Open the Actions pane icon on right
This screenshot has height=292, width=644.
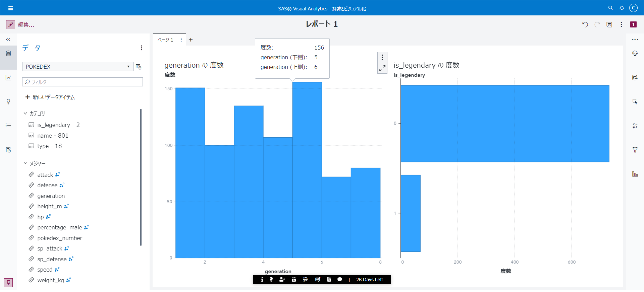[x=635, y=101]
